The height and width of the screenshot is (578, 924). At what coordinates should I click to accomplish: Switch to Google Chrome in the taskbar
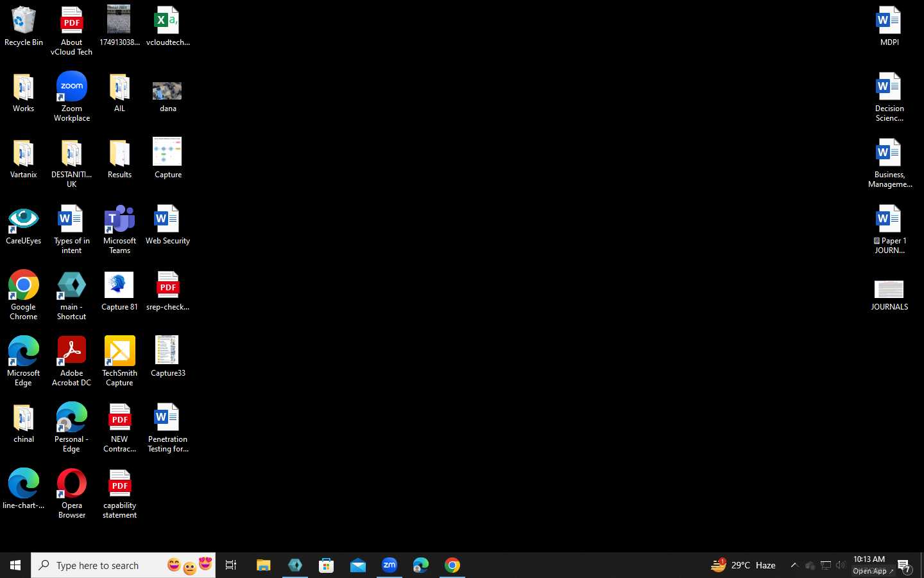452,565
